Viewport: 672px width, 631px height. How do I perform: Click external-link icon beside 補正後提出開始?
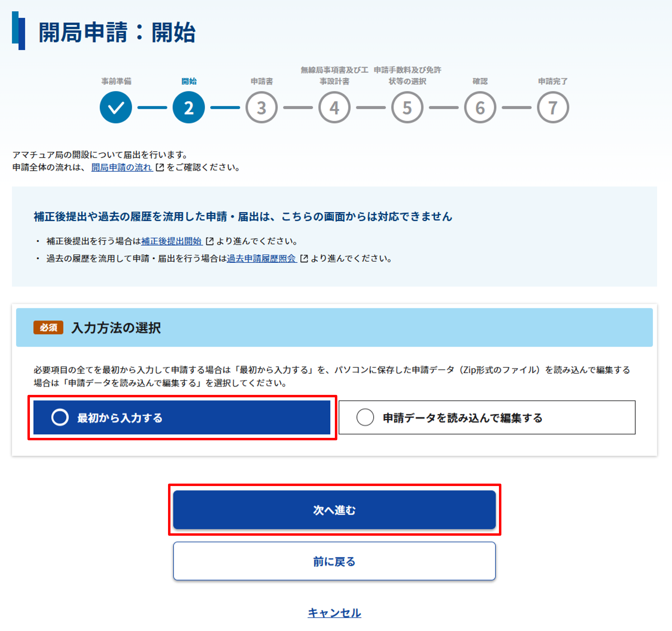tap(209, 241)
